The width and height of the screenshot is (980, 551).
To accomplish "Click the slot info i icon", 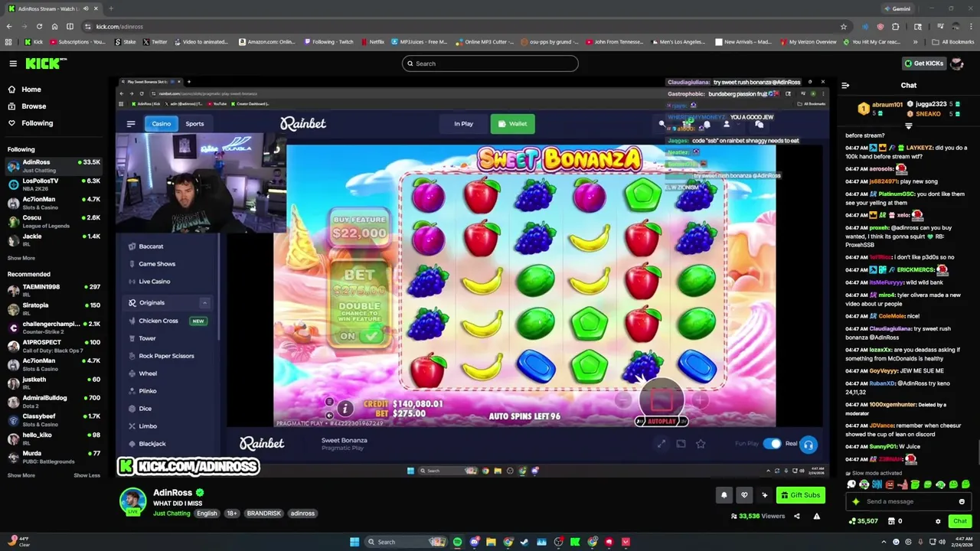I will 345,409.
